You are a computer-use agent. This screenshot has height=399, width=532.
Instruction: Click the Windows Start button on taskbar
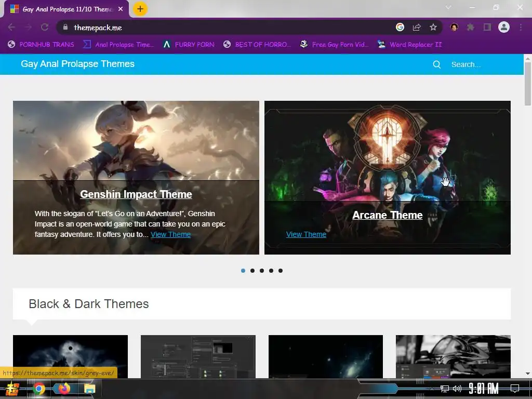[12, 389]
